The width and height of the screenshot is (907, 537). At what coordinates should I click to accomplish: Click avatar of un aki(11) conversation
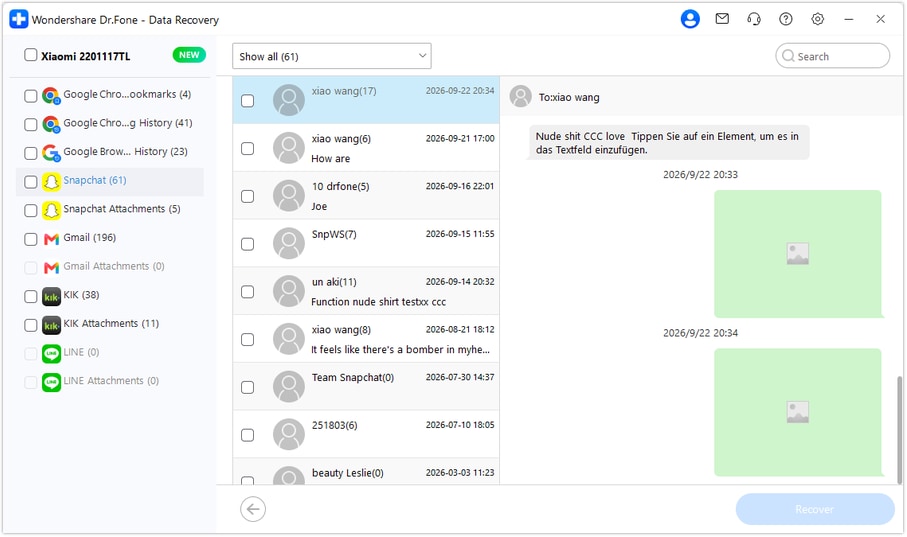click(x=289, y=291)
